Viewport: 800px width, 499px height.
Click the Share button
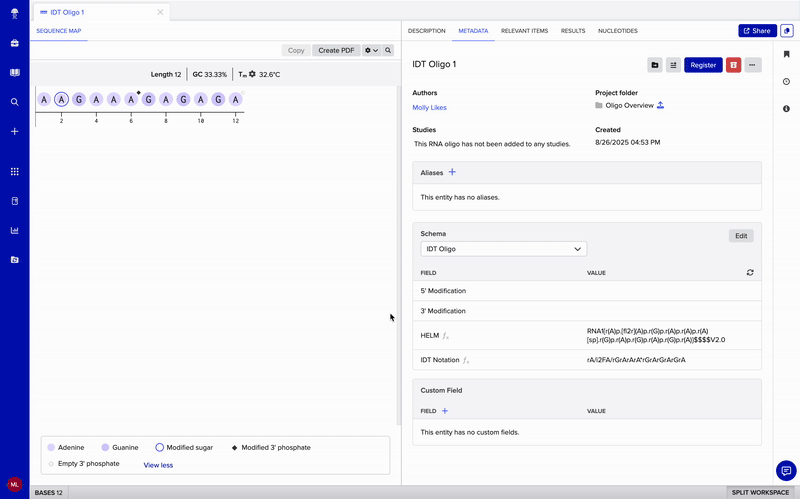pos(757,31)
